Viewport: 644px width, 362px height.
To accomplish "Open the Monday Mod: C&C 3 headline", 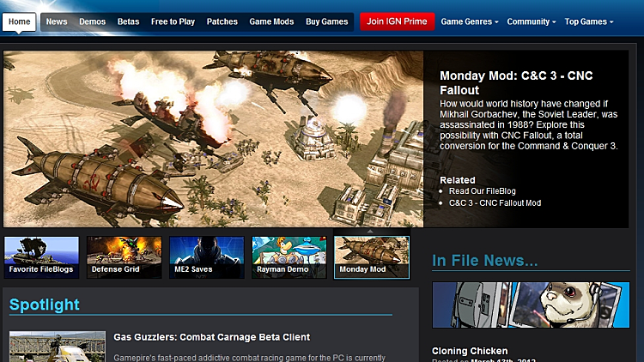I will point(516,83).
